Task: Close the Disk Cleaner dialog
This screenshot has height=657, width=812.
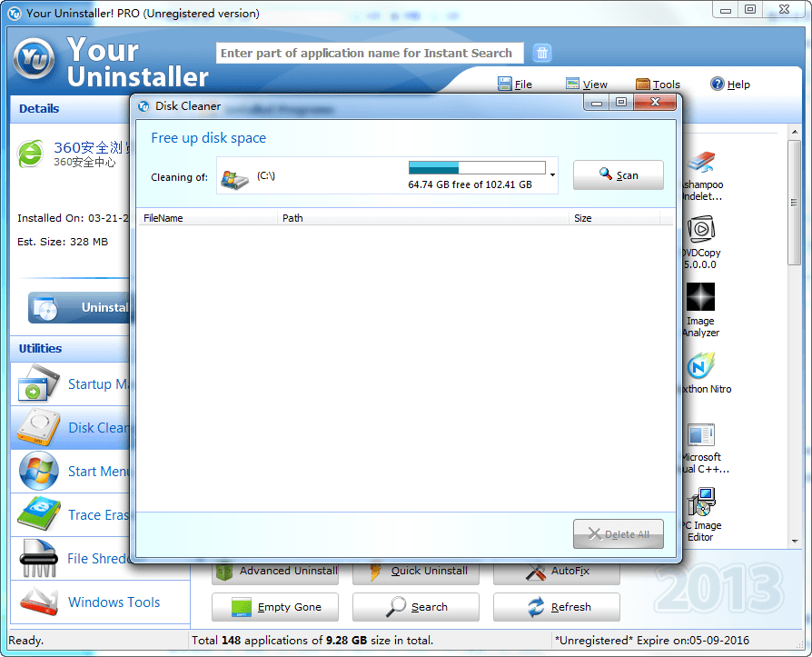Action: click(x=655, y=102)
